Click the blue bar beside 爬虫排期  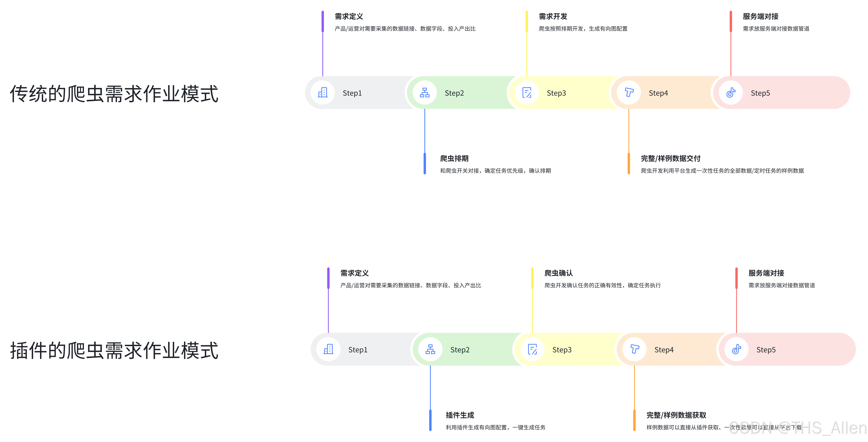pyautogui.click(x=424, y=164)
